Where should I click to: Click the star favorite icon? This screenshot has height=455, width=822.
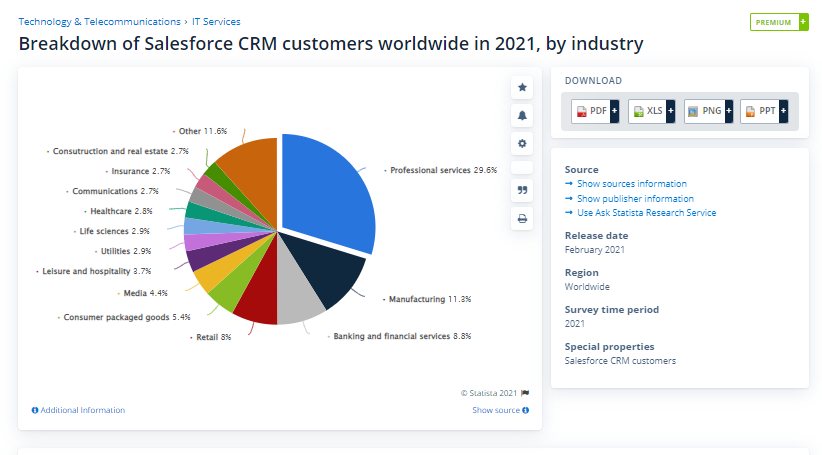click(x=522, y=88)
